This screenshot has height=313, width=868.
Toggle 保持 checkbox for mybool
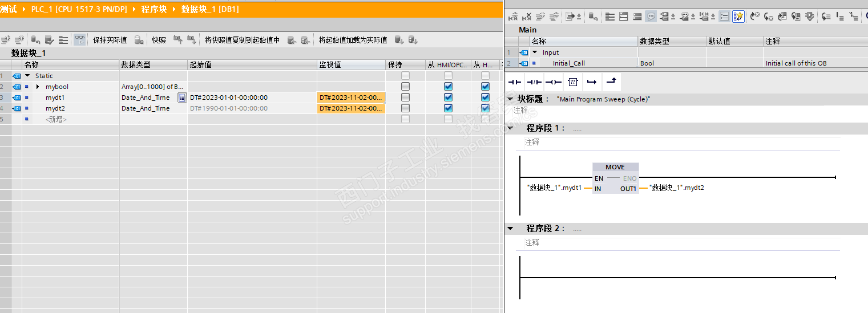tap(405, 87)
